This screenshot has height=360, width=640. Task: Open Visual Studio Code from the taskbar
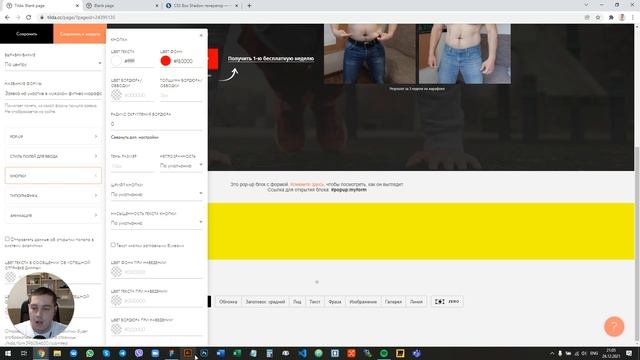tap(302, 353)
